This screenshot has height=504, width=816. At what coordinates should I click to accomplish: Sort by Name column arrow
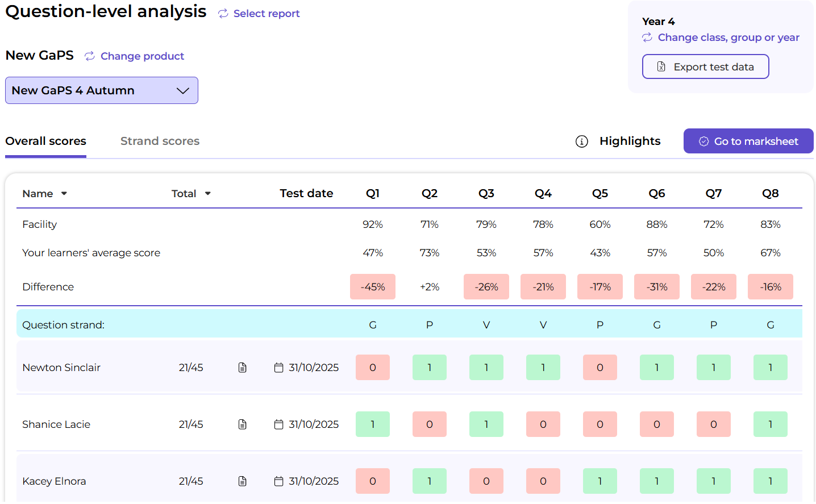[x=64, y=194]
